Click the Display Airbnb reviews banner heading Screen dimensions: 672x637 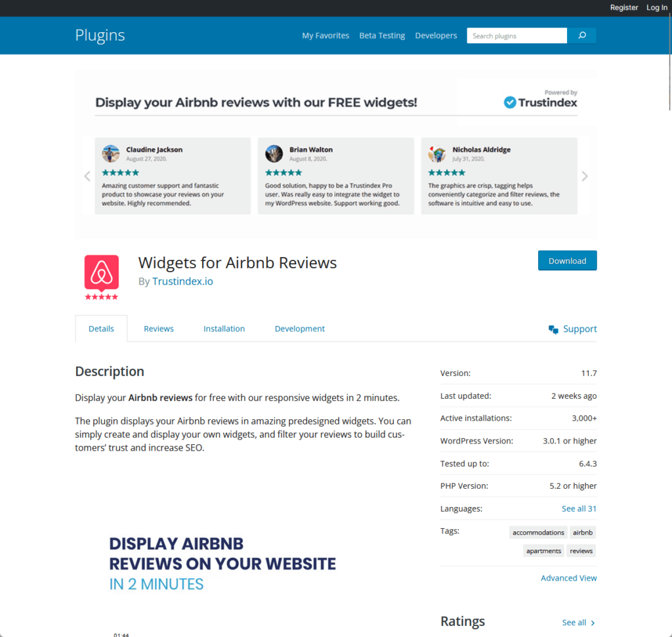[256, 102]
